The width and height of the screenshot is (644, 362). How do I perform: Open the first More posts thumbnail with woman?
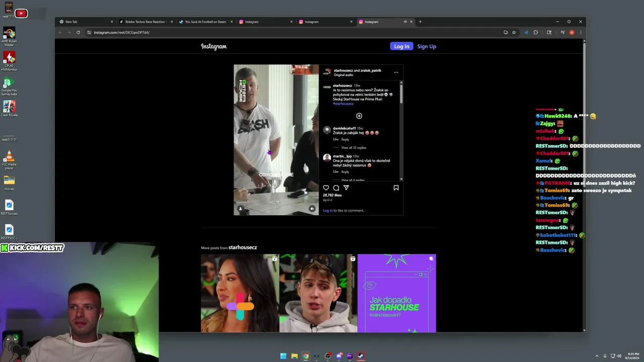(x=240, y=293)
